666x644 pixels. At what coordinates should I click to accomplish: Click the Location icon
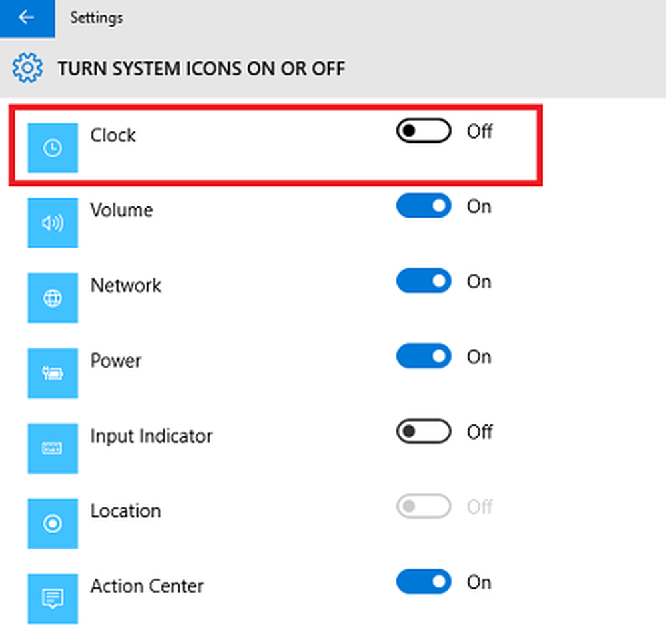[52, 523]
